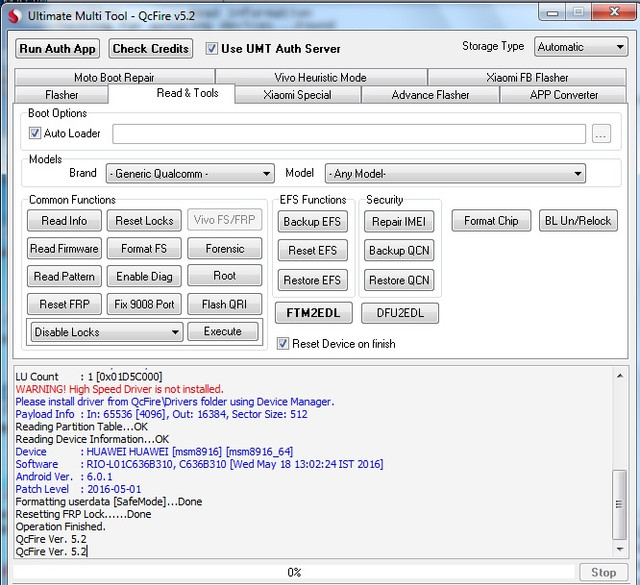Click the Reset EFS button

[x=312, y=250]
